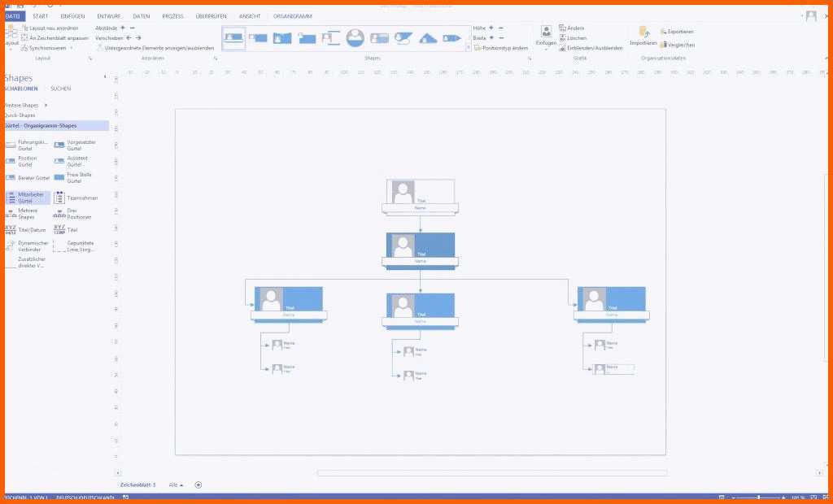This screenshot has width=833, height=504.
Task: Select Position Gürtel shape
Action: tap(22, 162)
